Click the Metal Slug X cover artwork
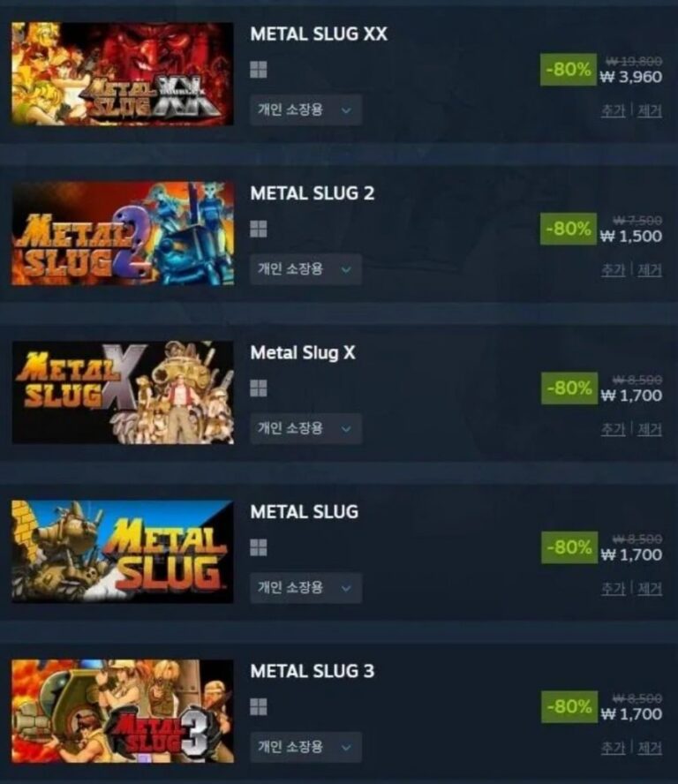 [123, 393]
